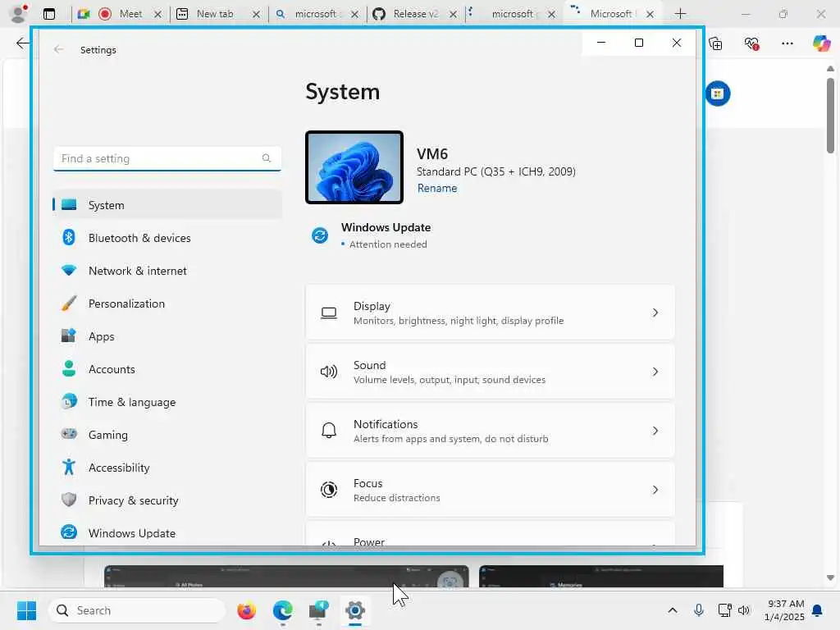Click the browser page vertical scrollbar
The height and width of the screenshot is (630, 840).
pos(830,115)
